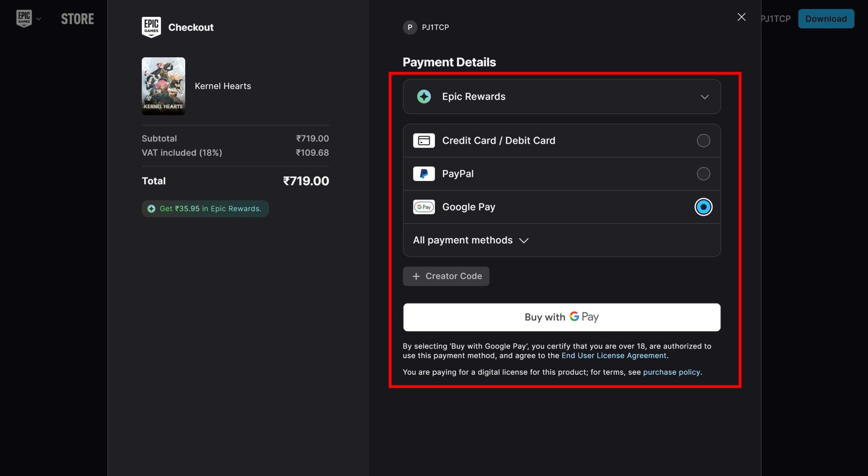Image resolution: width=868 pixels, height=476 pixels.
Task: Select the Credit Card / Debit Card radio button
Action: (x=703, y=140)
